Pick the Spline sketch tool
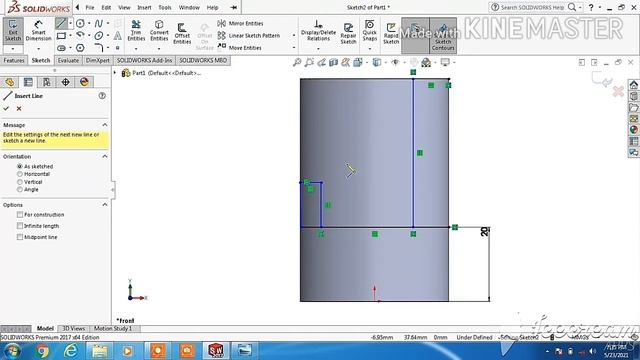Image resolution: width=640 pixels, height=360 pixels. (98, 23)
